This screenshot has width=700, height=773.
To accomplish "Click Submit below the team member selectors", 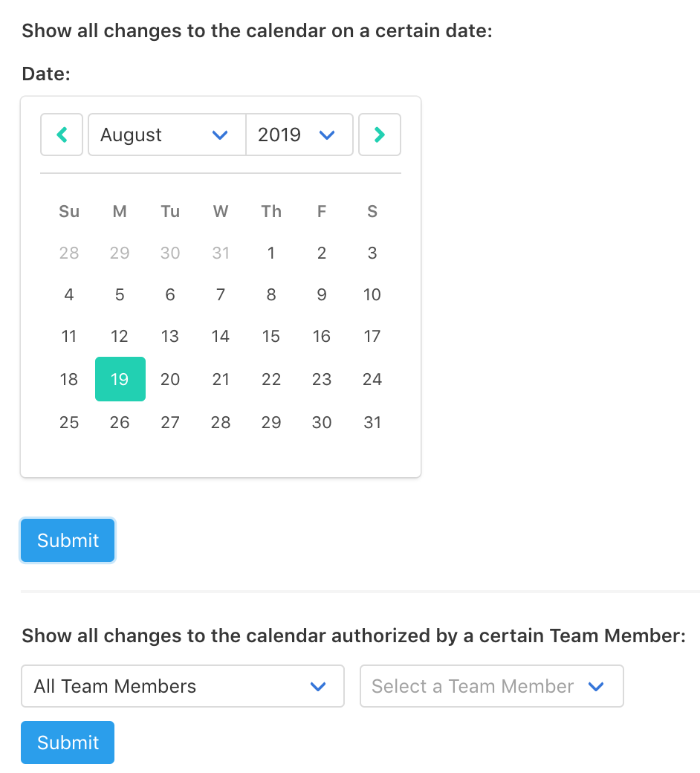I will tap(68, 743).
